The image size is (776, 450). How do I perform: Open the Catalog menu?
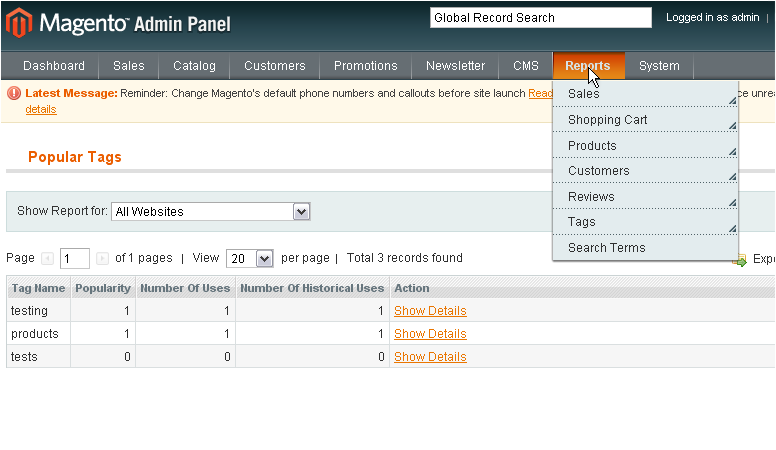(x=194, y=66)
